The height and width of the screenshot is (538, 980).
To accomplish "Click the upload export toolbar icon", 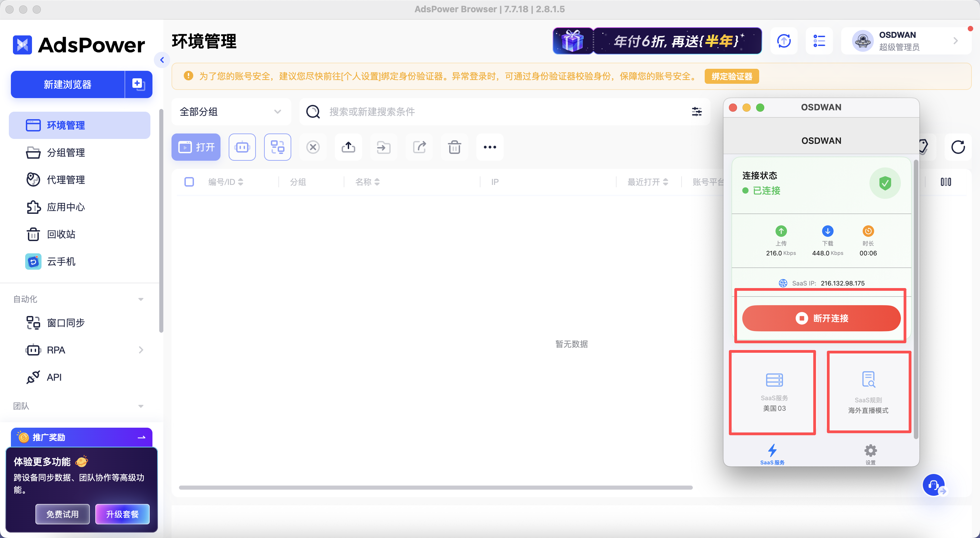I will [348, 147].
